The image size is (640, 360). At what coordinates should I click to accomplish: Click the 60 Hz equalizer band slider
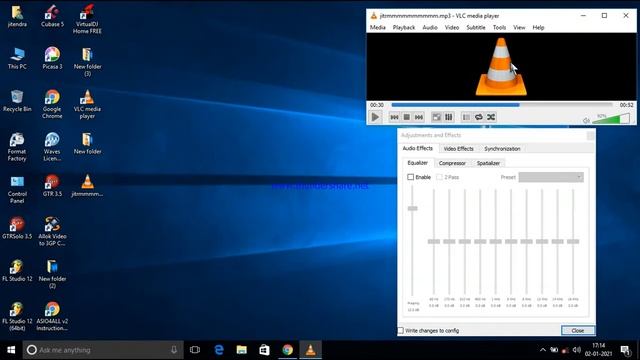pyautogui.click(x=433, y=242)
